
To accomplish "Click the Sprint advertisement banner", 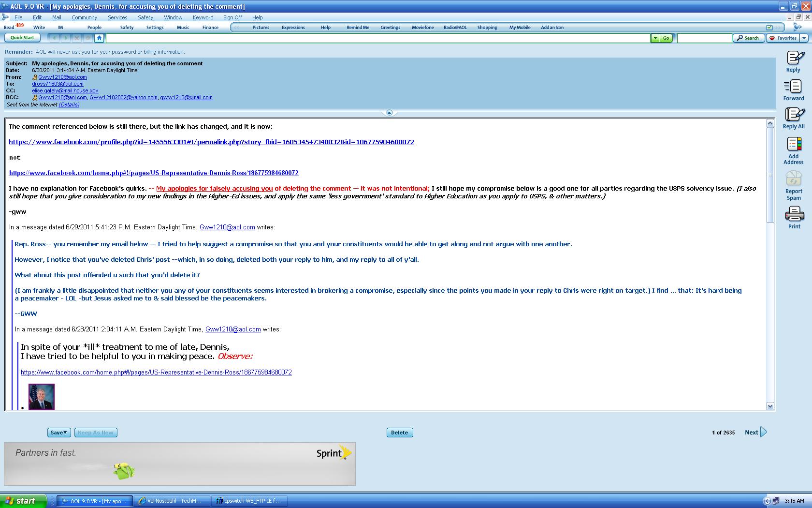I will pos(180,463).
